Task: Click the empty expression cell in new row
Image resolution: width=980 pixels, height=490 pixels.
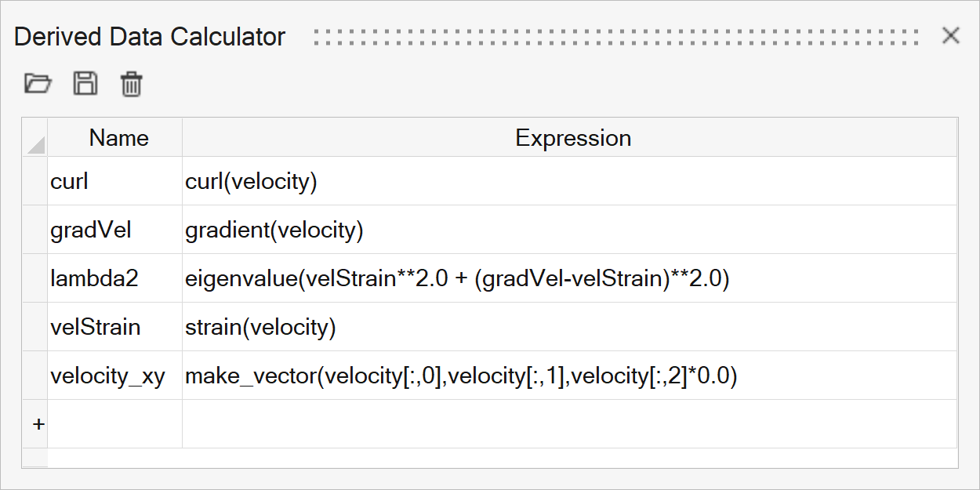Action: point(568,424)
